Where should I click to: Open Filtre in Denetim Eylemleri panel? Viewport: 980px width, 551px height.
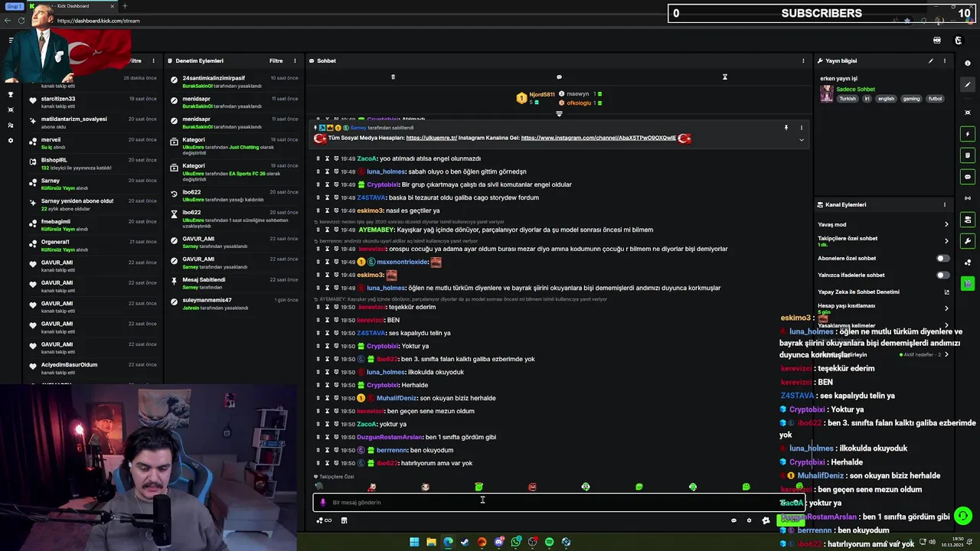276,60
